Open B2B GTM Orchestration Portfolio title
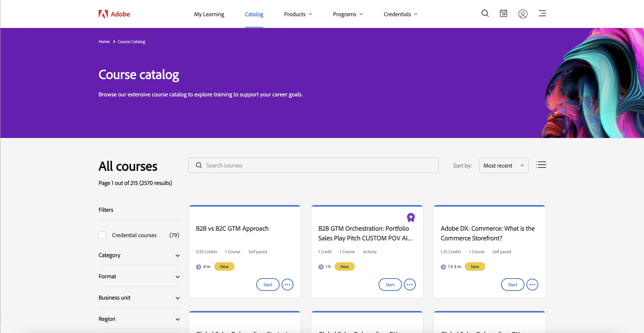Screen dimensions: 644x333 pos(365,233)
